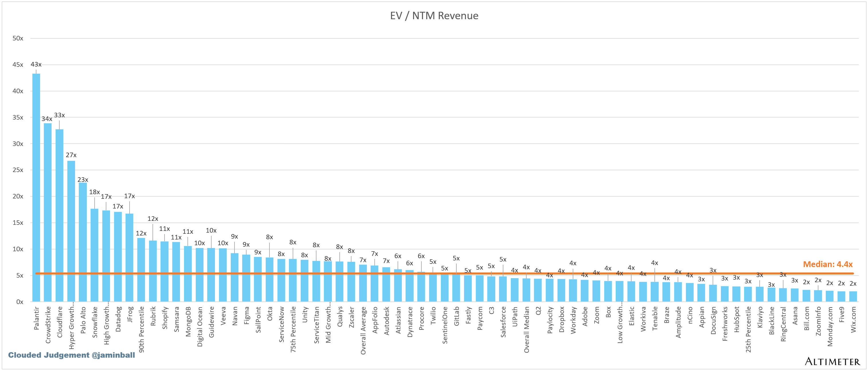Click the "90th Percentile" x-axis label
Viewport: 868px width, 372px height.
[141, 330]
